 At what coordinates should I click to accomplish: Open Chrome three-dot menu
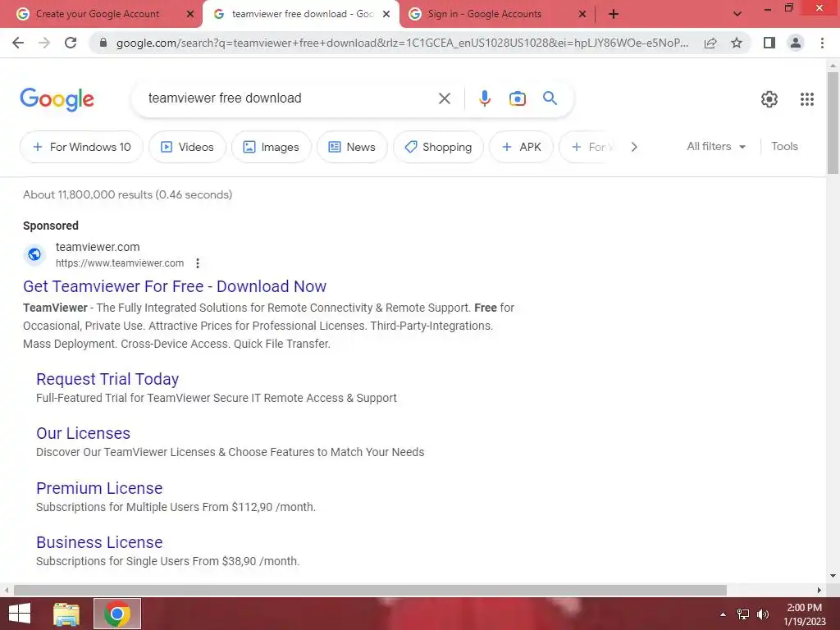tap(822, 43)
